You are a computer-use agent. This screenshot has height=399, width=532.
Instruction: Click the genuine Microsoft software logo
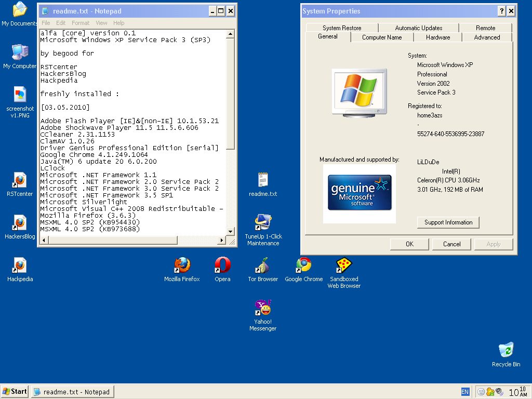[x=360, y=193]
